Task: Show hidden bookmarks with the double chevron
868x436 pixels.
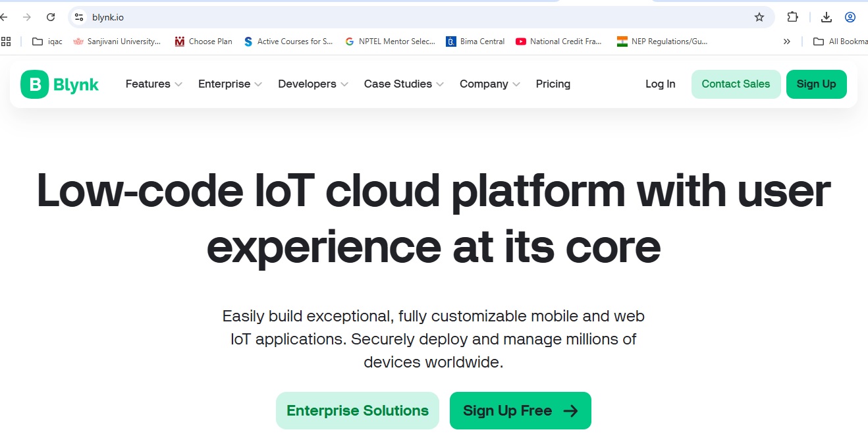Action: (x=786, y=41)
